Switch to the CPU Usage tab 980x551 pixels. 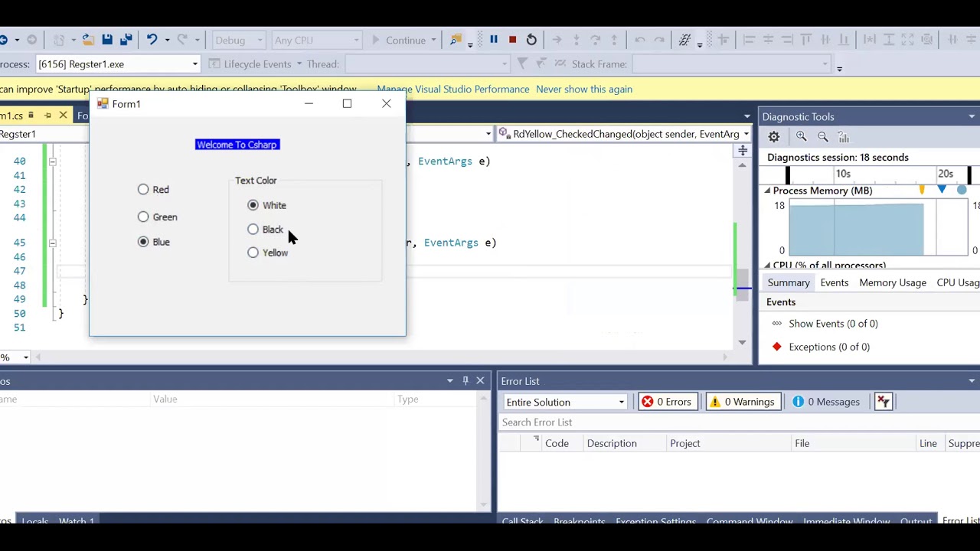[x=958, y=282]
